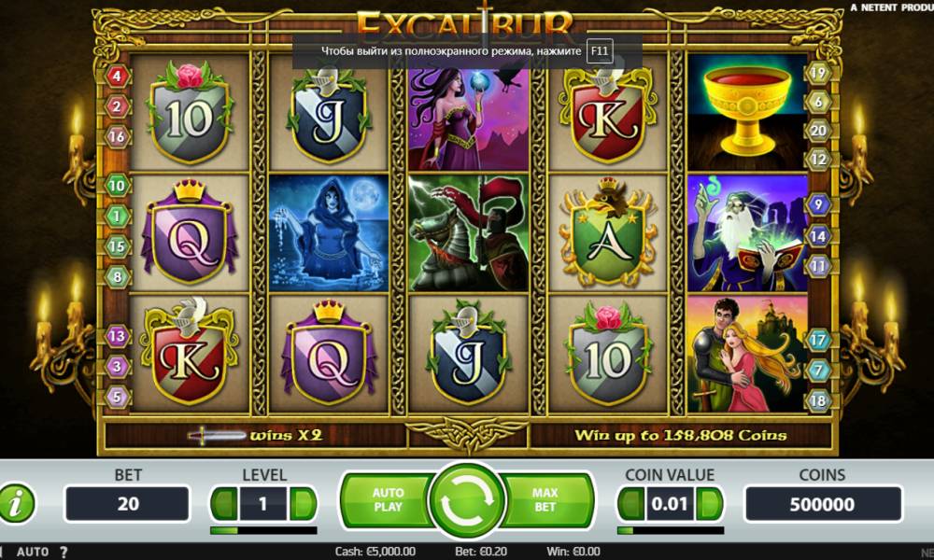The height and width of the screenshot is (560, 934).
Task: Click the circular spin button
Action: tap(467, 500)
